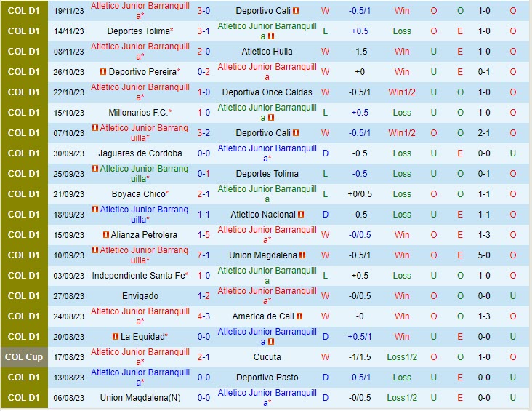The height and width of the screenshot is (411, 532).
Task: Click the Atletico Junior home team name in the 08/11/23 row
Action: [140, 52]
